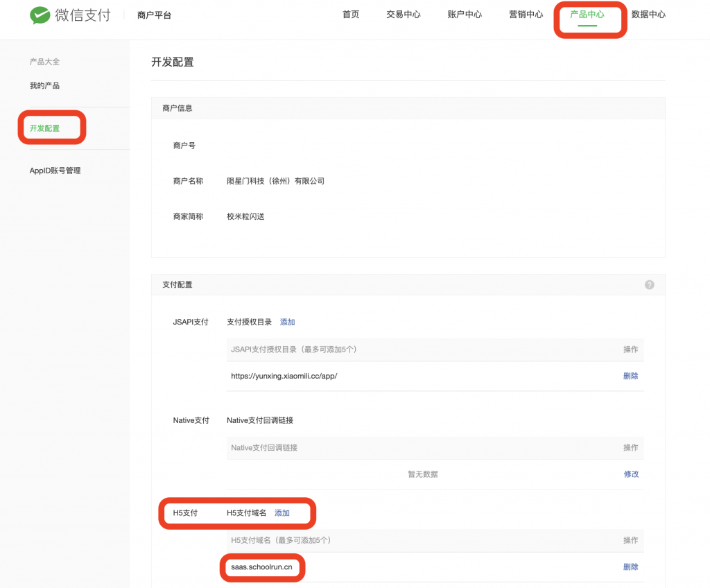Open 首页 in the top navigation

(x=350, y=14)
